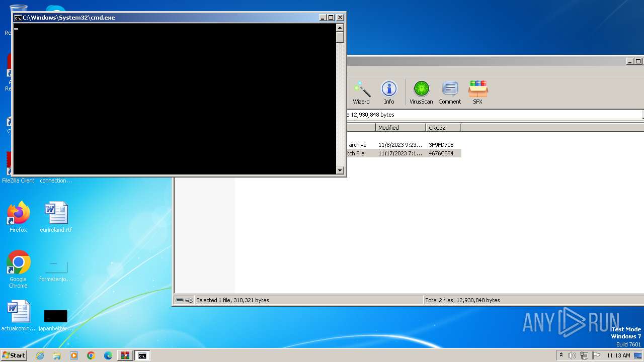Open Windows Explorer from taskbar

57,355
